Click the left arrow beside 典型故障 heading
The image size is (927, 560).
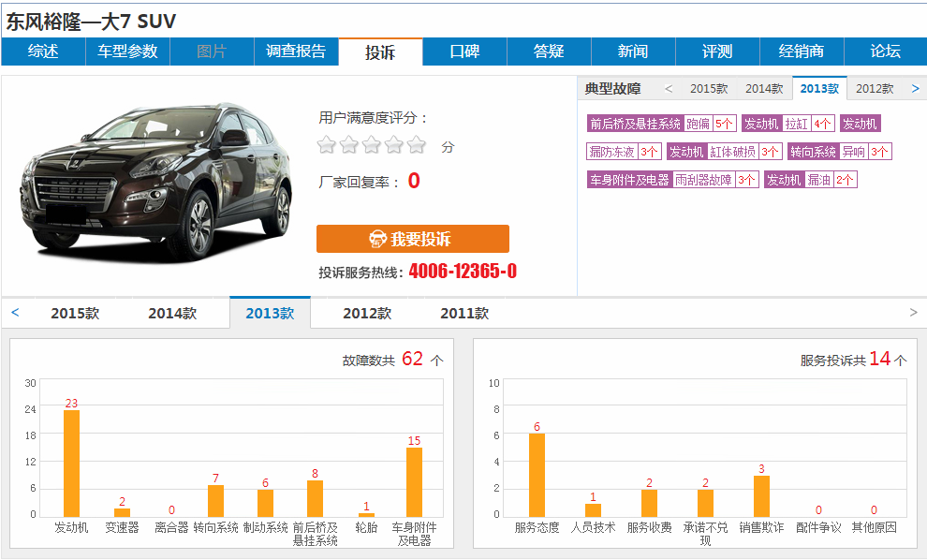click(x=669, y=89)
